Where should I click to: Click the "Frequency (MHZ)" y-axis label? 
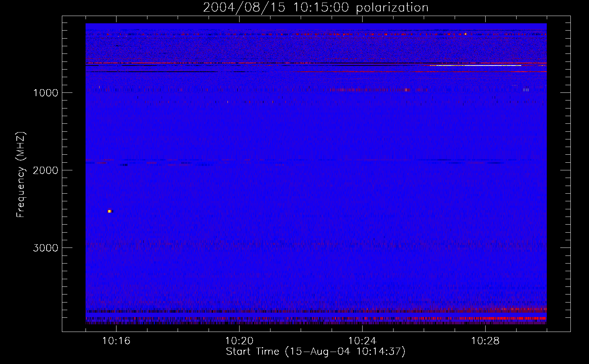coord(21,175)
